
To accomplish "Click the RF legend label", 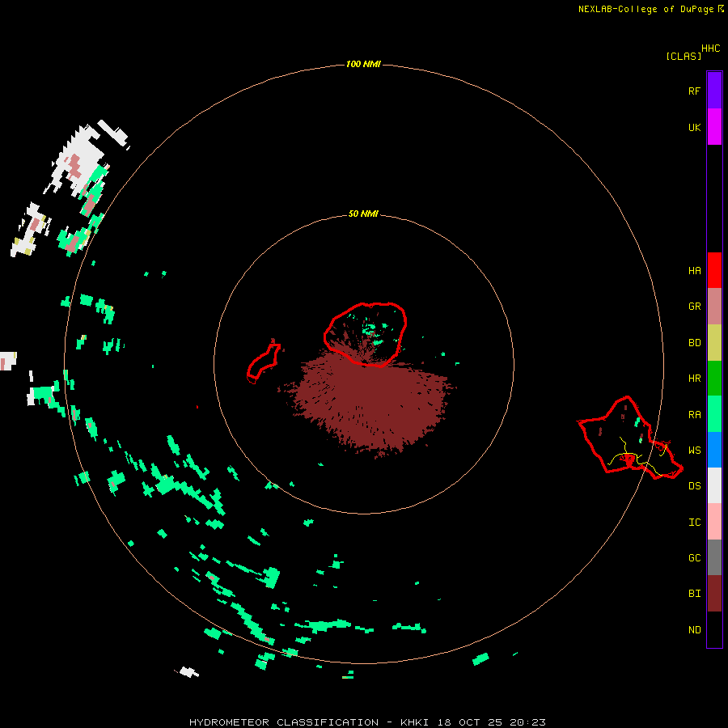I will point(694,91).
